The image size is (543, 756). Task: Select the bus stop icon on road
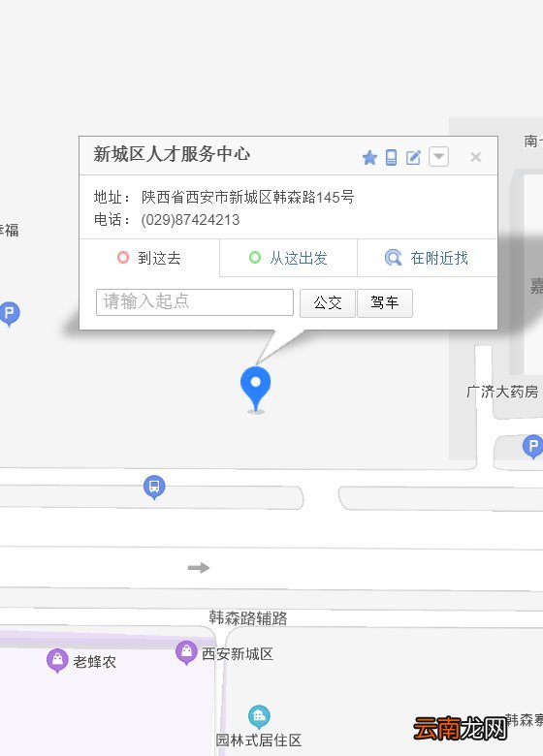(154, 487)
